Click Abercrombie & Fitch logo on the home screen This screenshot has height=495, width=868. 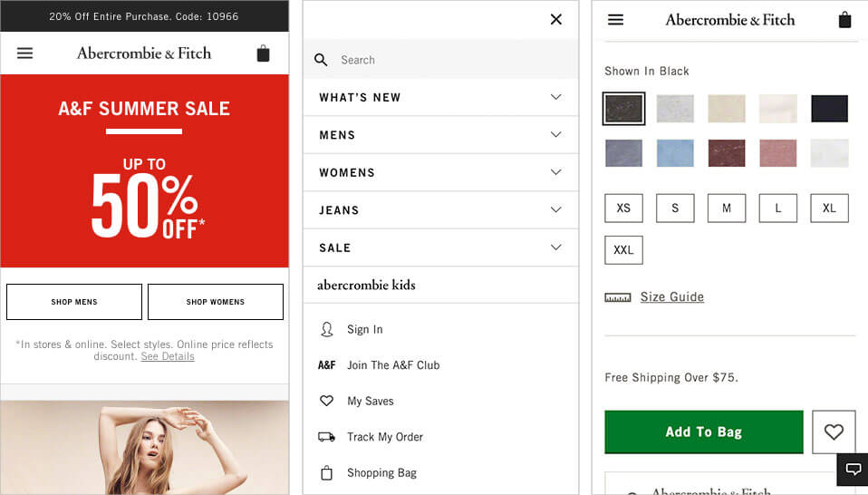144,53
